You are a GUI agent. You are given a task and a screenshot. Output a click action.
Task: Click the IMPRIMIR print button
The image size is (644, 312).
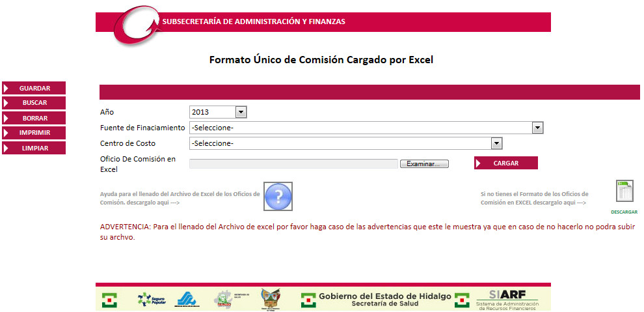[x=34, y=133]
